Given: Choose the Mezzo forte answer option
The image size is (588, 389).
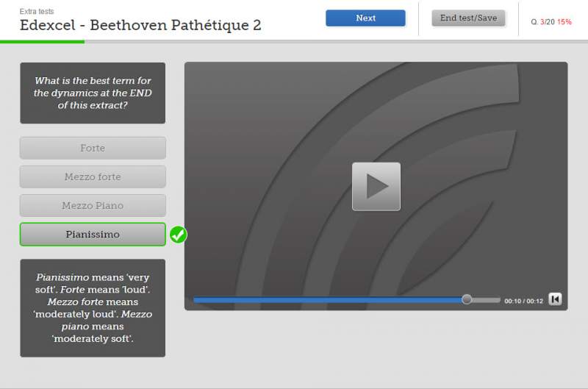Looking at the screenshot, I should (93, 176).
